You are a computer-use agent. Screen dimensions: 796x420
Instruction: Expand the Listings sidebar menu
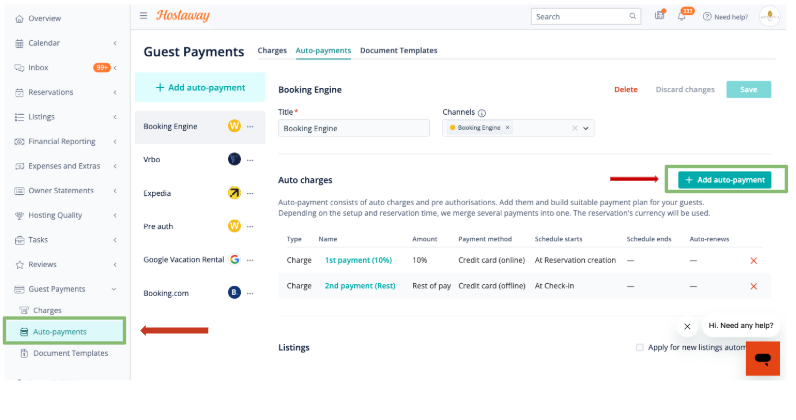[x=115, y=117]
